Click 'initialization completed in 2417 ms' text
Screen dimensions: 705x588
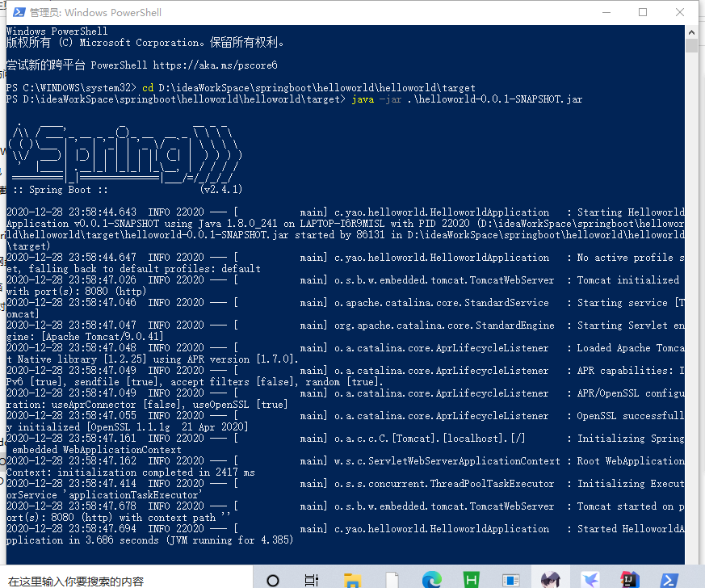(156, 472)
